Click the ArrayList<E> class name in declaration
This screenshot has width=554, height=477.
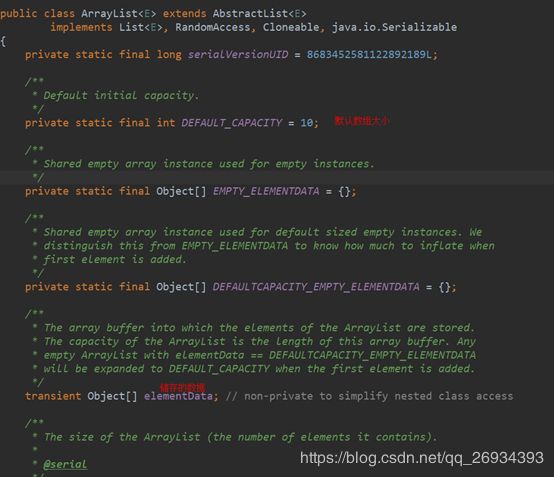118,13
